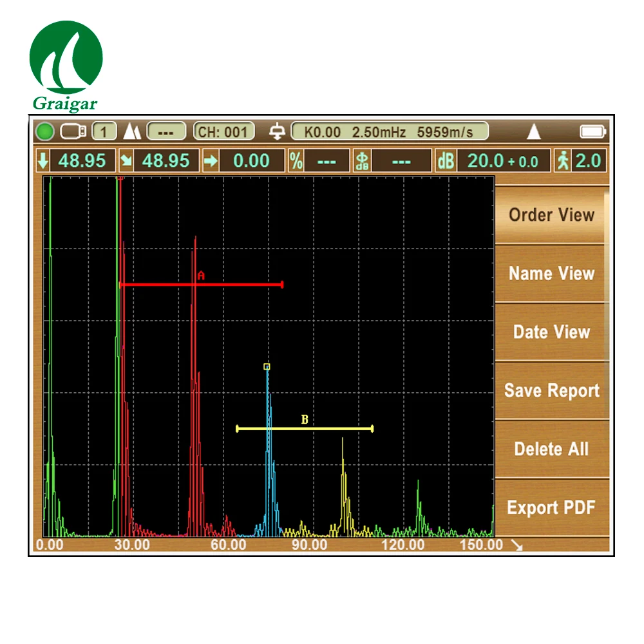
Task: Select the CH: 001 channel box
Action: 224,132
